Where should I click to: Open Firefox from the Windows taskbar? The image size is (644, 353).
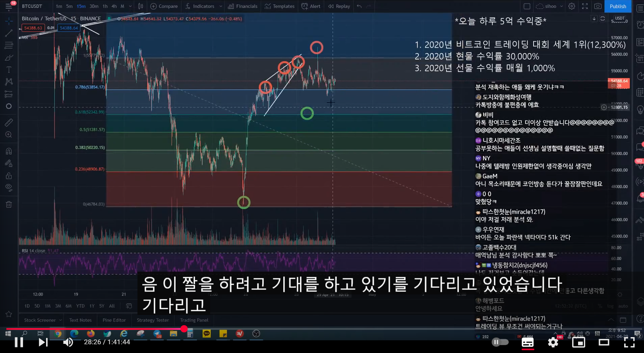click(91, 334)
